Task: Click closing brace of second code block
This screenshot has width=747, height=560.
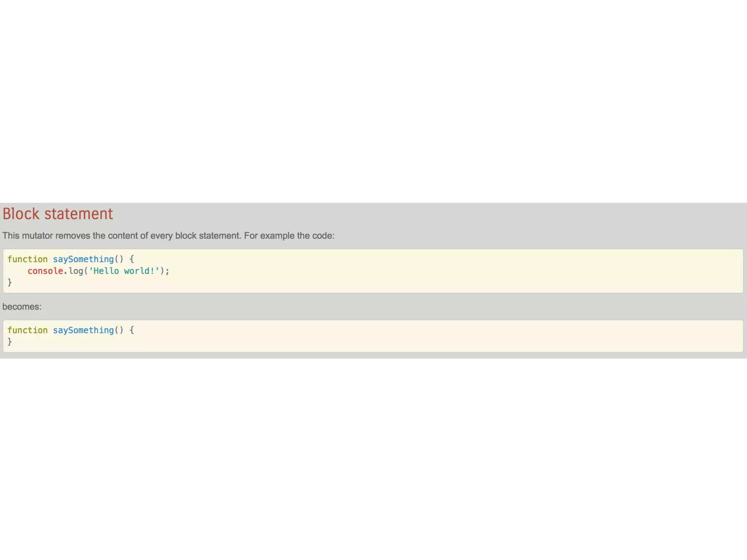Action: click(10, 342)
